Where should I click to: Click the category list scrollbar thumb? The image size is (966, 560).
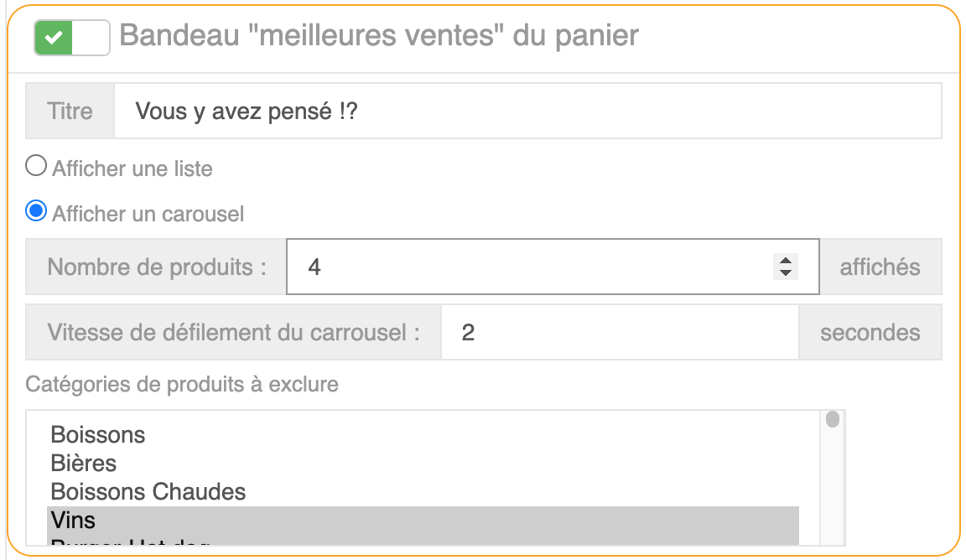[x=832, y=419]
